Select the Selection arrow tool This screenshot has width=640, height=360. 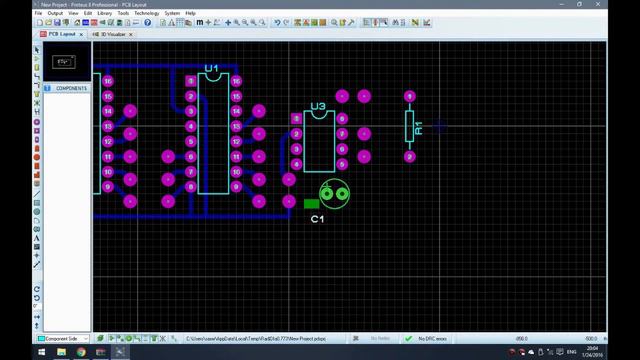tap(37, 50)
